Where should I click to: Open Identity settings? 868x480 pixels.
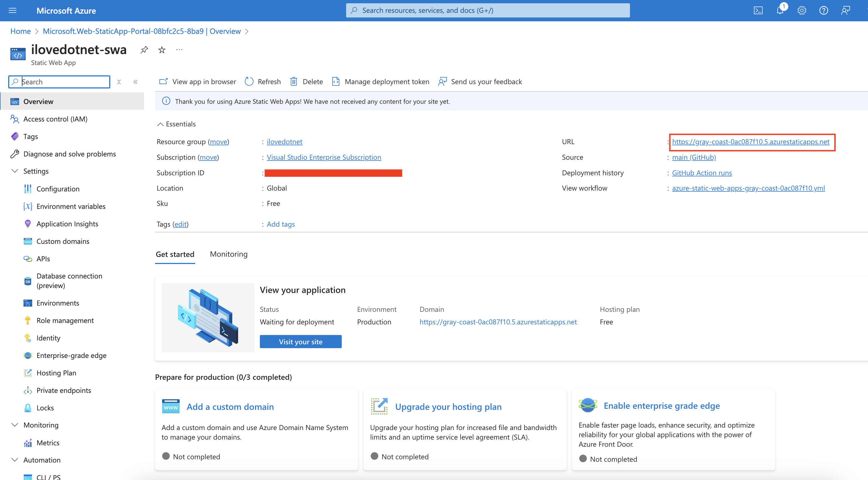coord(48,338)
